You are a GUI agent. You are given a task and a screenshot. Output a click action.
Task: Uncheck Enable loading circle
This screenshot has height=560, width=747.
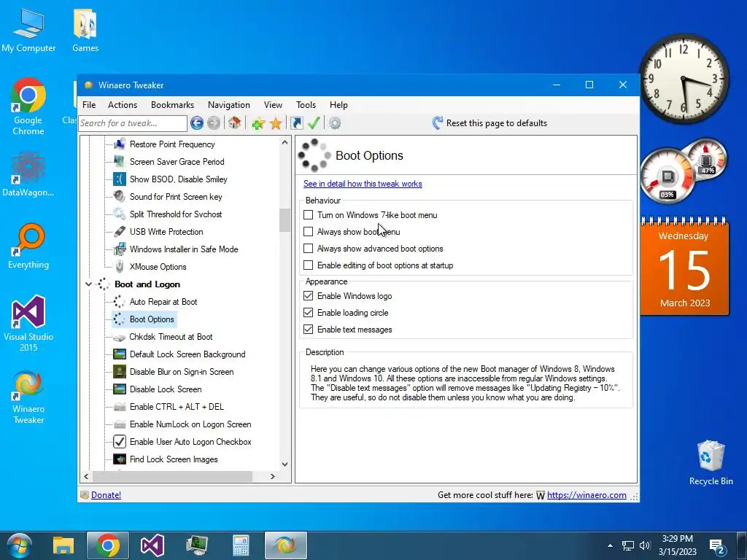coord(309,313)
